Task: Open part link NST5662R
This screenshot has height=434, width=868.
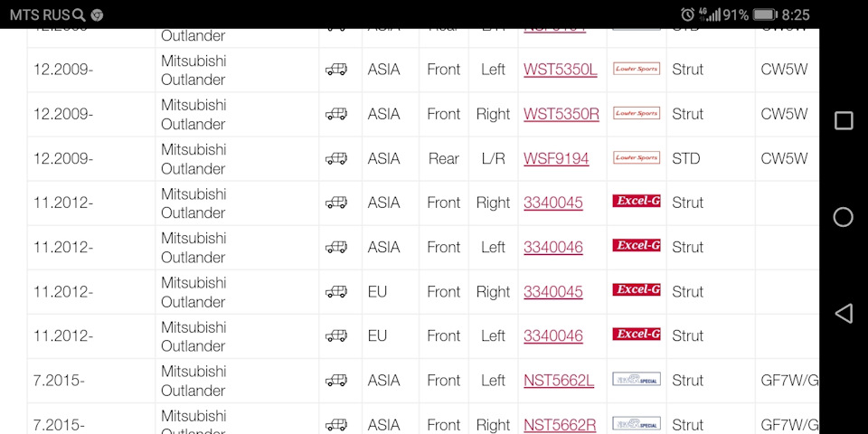Action: 560,424
